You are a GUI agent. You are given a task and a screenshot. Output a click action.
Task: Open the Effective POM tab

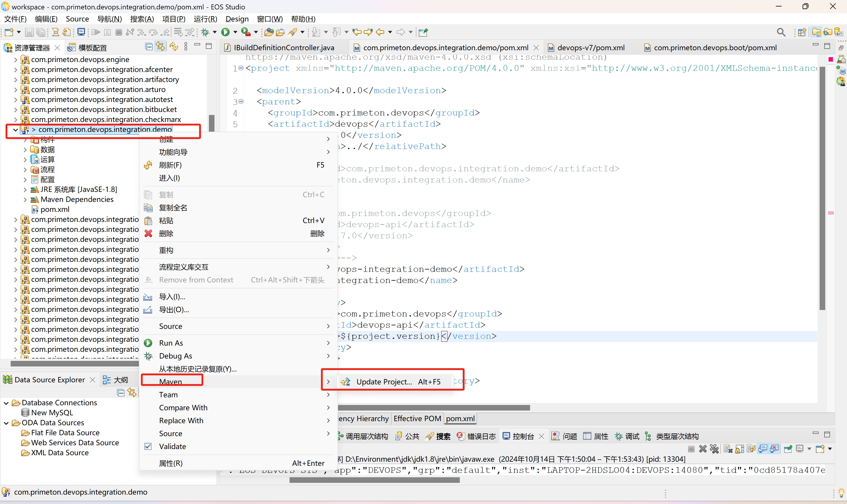(417, 418)
